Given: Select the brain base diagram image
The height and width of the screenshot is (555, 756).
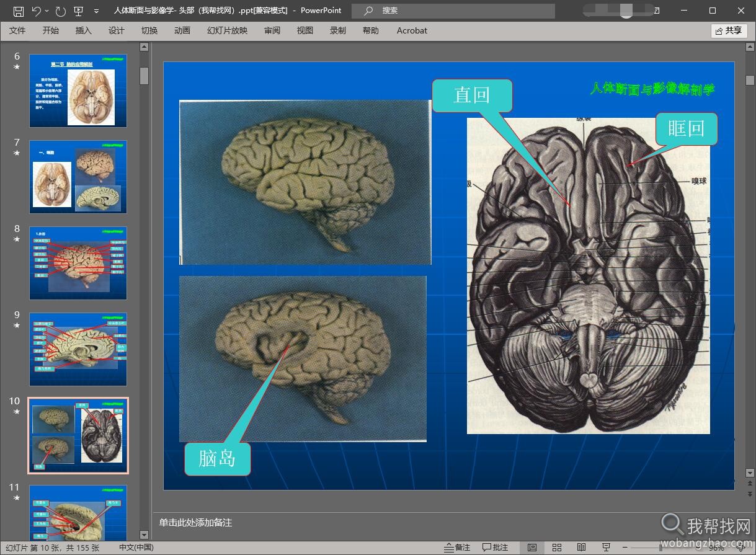Looking at the screenshot, I should [588, 276].
